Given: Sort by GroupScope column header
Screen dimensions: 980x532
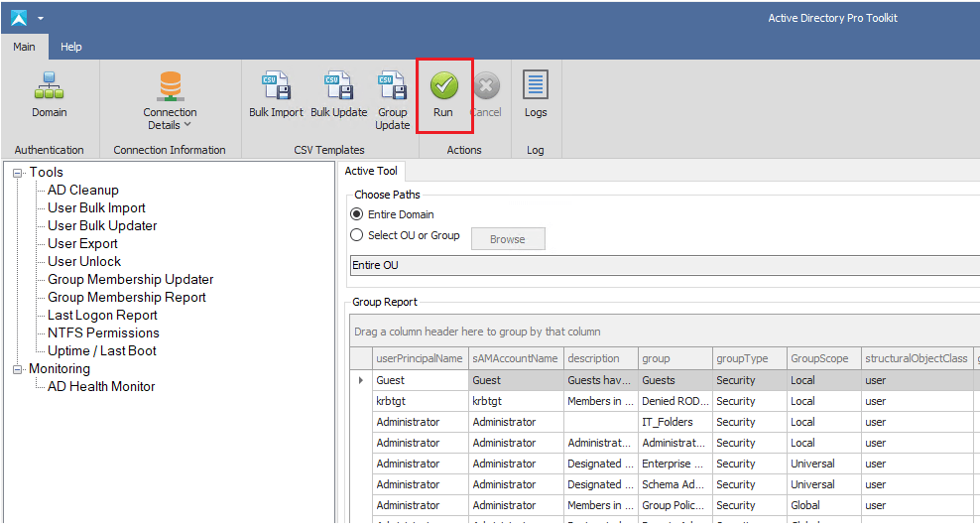Looking at the screenshot, I should (x=823, y=358).
